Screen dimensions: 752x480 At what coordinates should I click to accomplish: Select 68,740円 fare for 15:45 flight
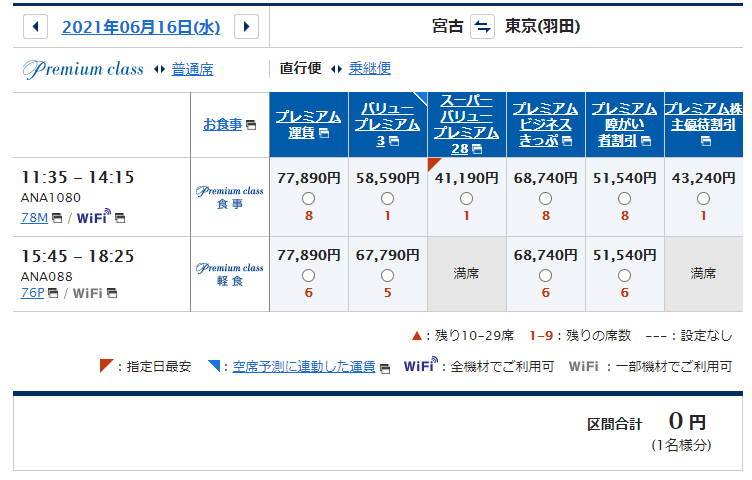click(x=545, y=276)
